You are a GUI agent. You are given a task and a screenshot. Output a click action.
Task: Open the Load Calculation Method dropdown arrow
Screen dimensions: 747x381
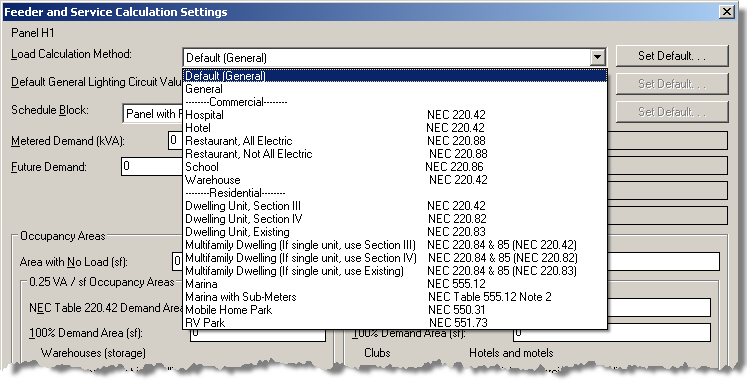pos(597,58)
